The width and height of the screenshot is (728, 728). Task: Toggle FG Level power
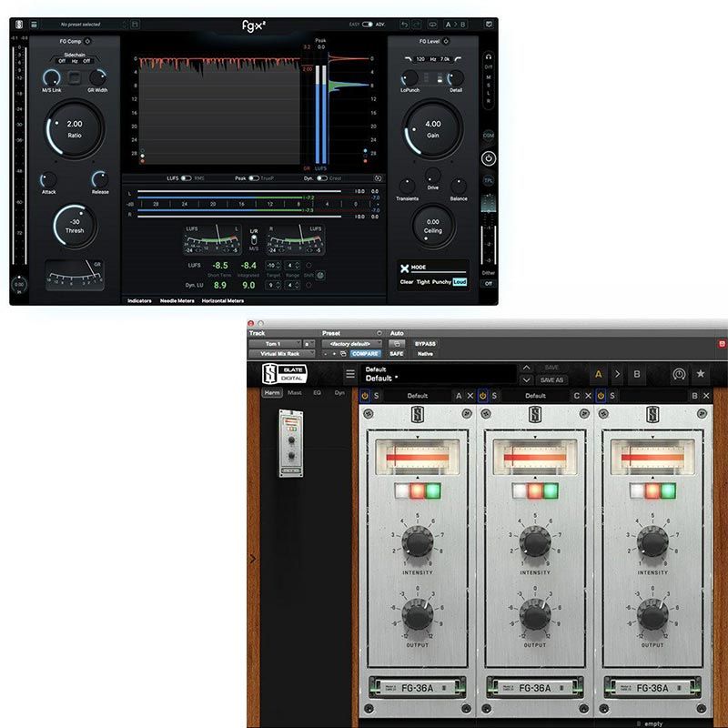(446, 41)
